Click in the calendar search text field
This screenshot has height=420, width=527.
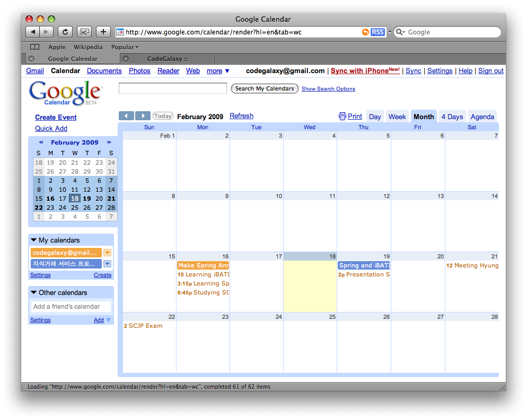click(173, 88)
